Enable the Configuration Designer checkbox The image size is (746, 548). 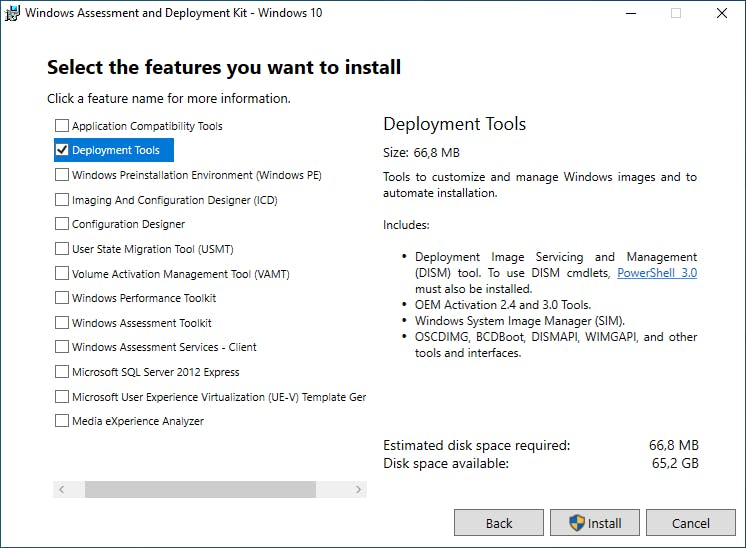62,224
